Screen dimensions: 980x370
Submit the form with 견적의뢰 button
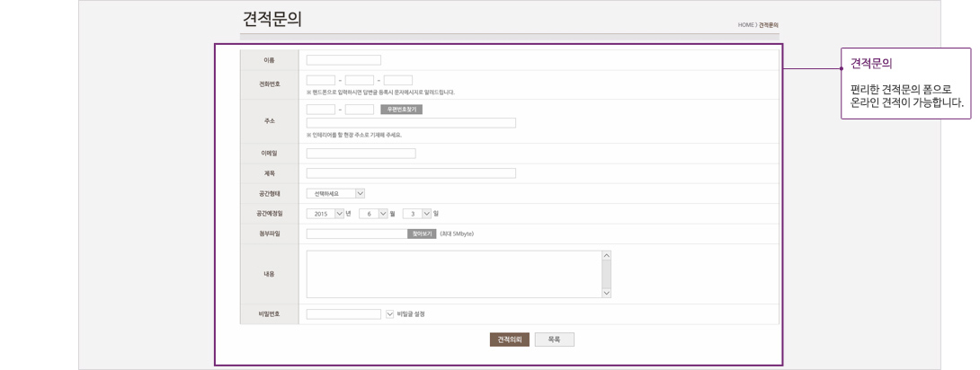coord(509,339)
